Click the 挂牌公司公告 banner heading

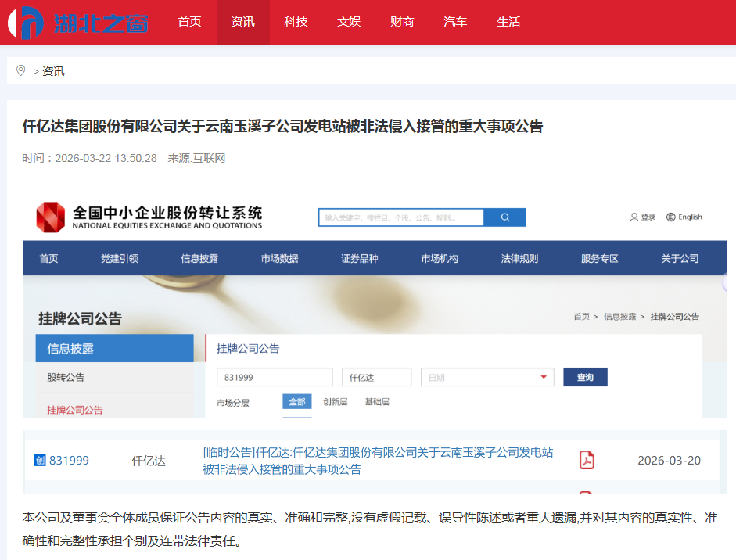click(x=81, y=319)
